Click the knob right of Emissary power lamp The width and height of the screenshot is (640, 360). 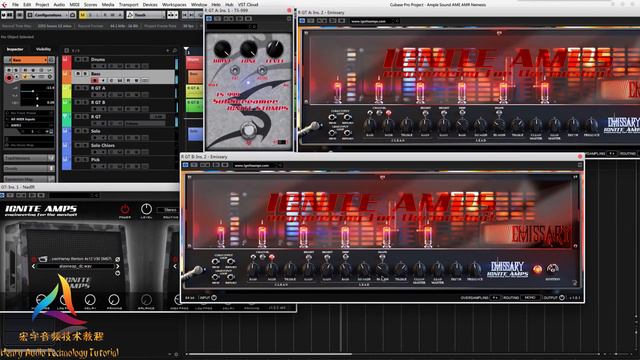(x=553, y=268)
